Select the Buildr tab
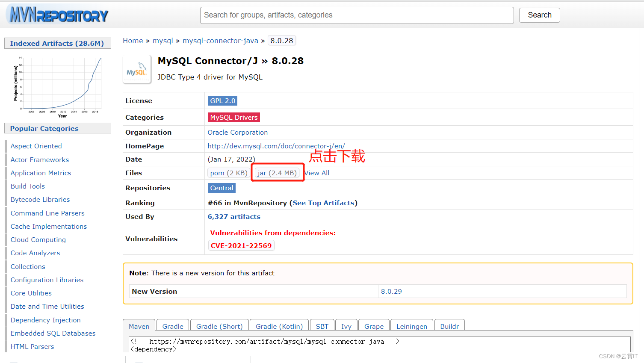 click(x=449, y=326)
